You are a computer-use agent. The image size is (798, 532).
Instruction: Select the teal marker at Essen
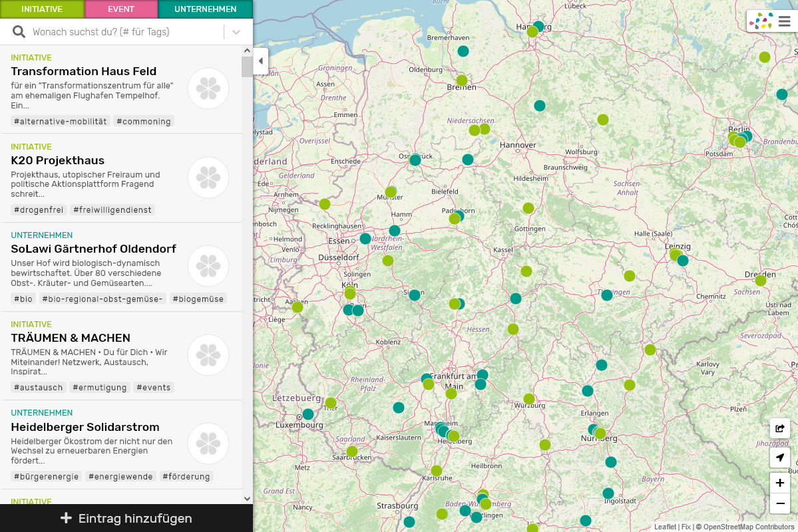coord(365,239)
